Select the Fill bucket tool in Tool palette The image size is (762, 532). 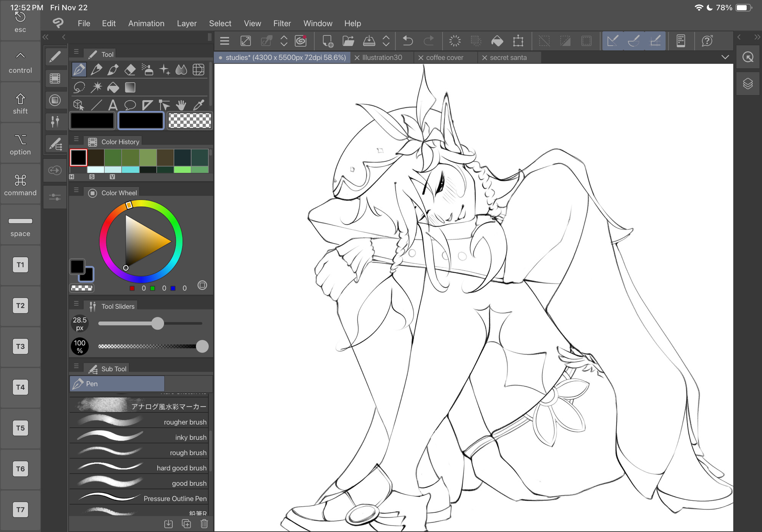[x=113, y=87]
